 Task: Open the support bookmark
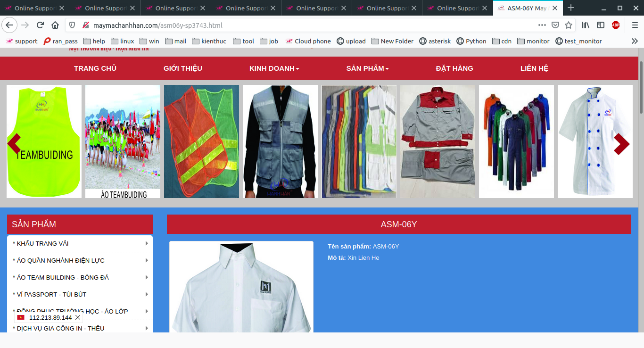pyautogui.click(x=22, y=41)
